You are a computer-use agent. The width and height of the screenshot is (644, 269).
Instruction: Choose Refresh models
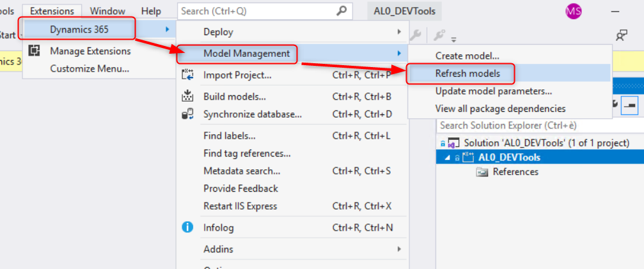[509, 74]
